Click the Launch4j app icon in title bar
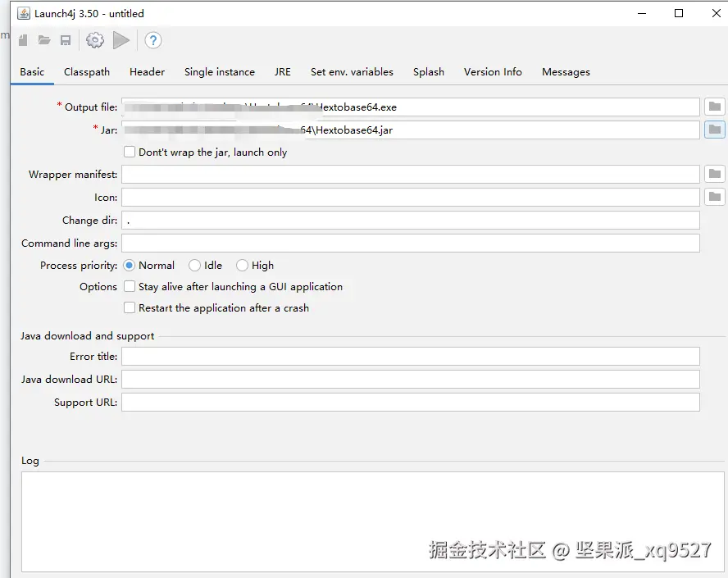 (x=24, y=13)
